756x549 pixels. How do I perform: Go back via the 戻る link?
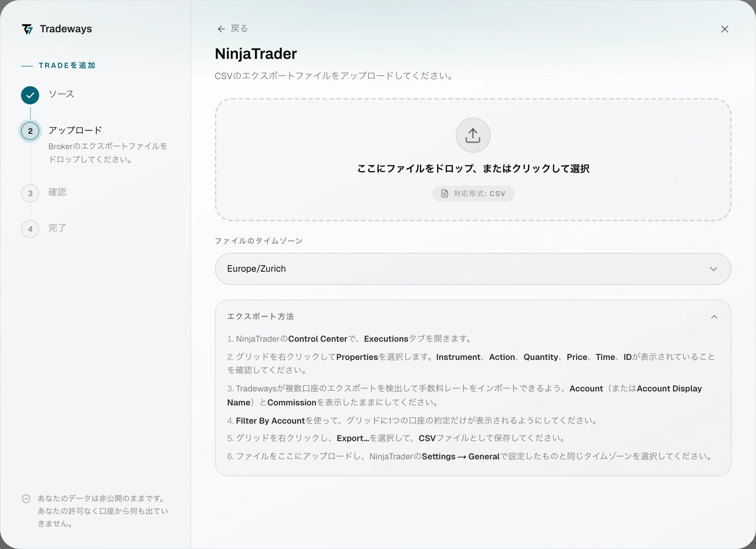[232, 29]
